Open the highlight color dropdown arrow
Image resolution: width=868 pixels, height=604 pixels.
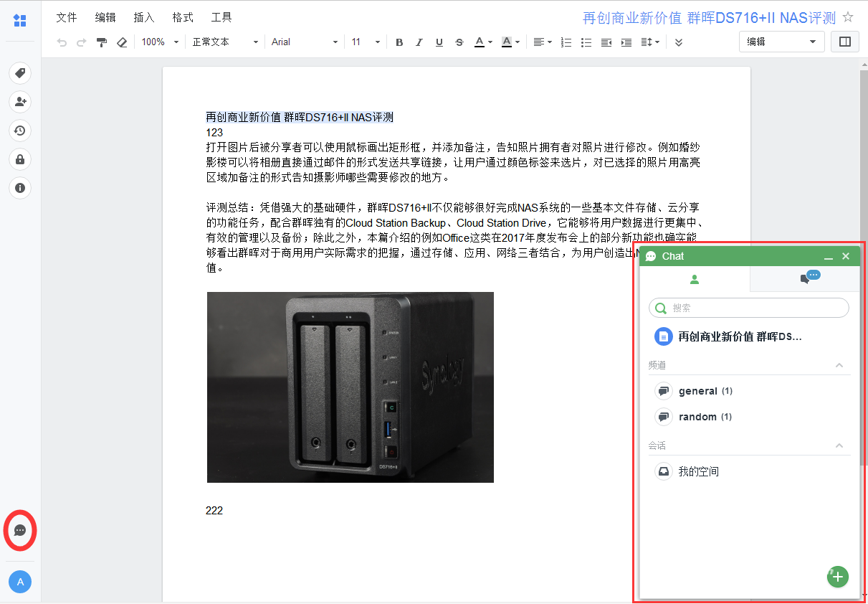(518, 42)
